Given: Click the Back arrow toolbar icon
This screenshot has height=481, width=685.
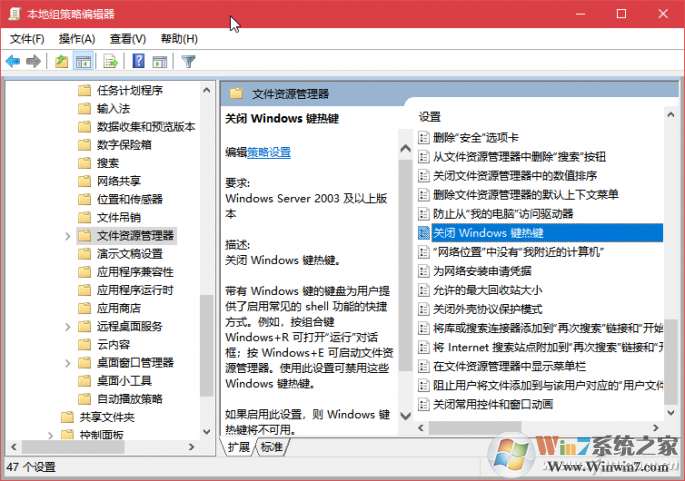Looking at the screenshot, I should pos(13,62).
